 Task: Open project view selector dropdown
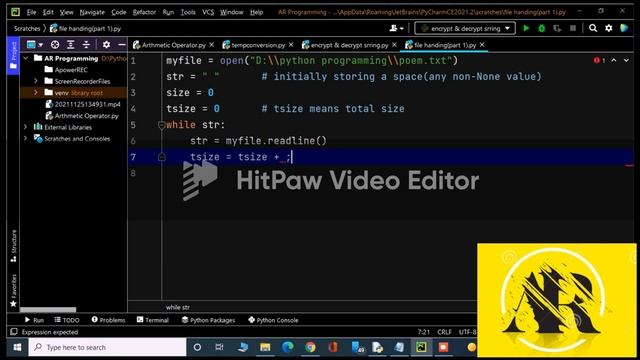(x=35, y=44)
